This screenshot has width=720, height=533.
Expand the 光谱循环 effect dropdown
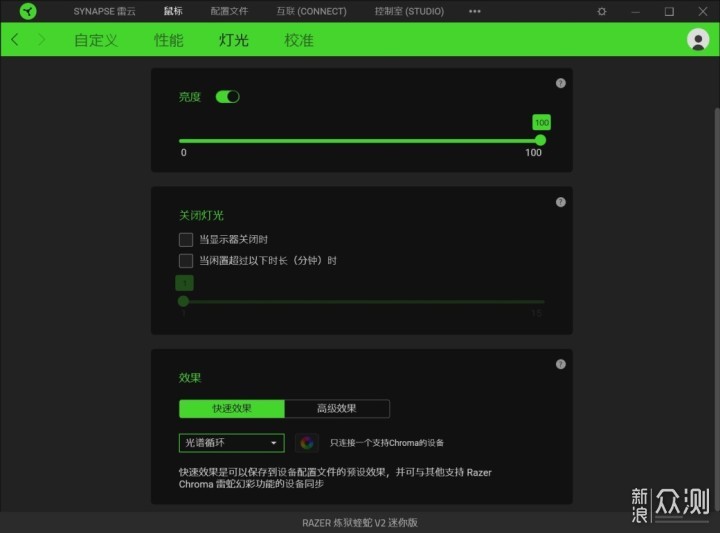[231, 443]
